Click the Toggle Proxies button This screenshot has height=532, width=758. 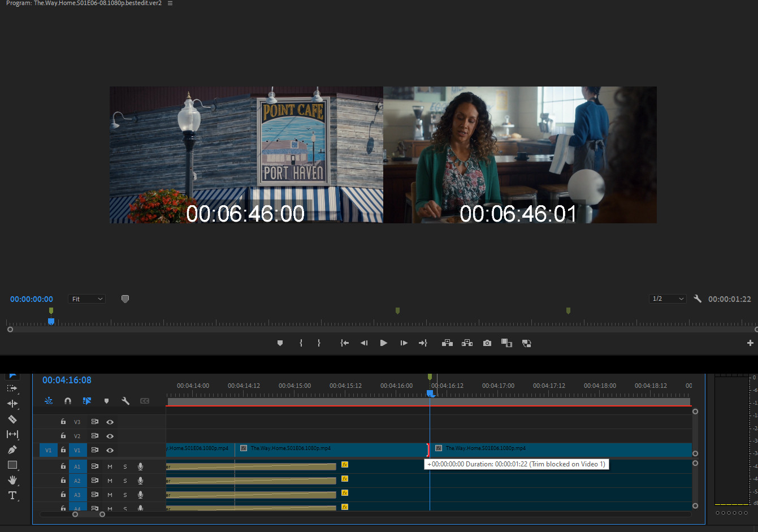pos(526,343)
